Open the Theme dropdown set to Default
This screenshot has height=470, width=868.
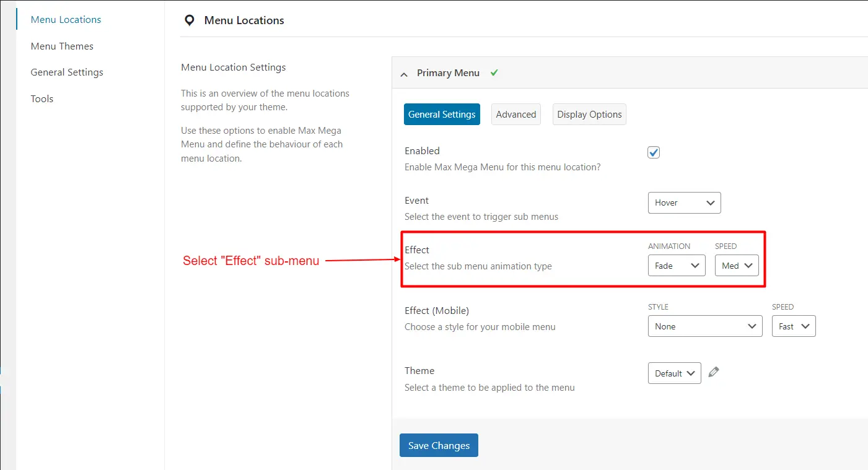[674, 373]
